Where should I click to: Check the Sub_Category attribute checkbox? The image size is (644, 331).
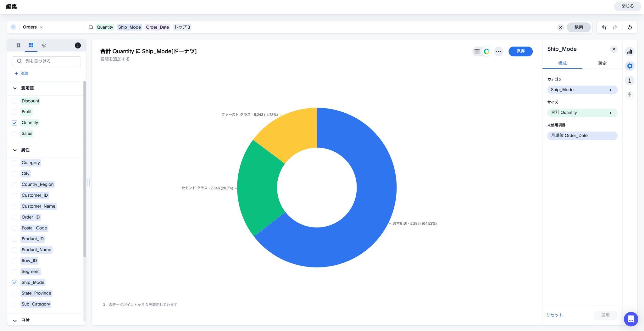click(x=14, y=304)
